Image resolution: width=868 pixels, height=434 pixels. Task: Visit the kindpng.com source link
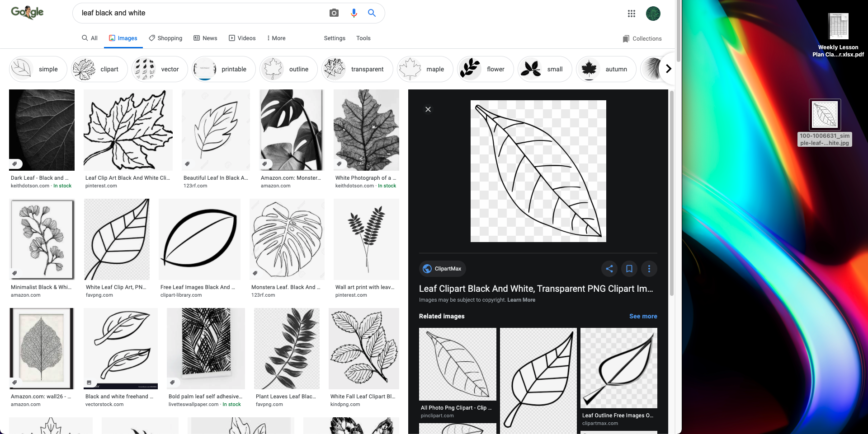[x=345, y=405]
